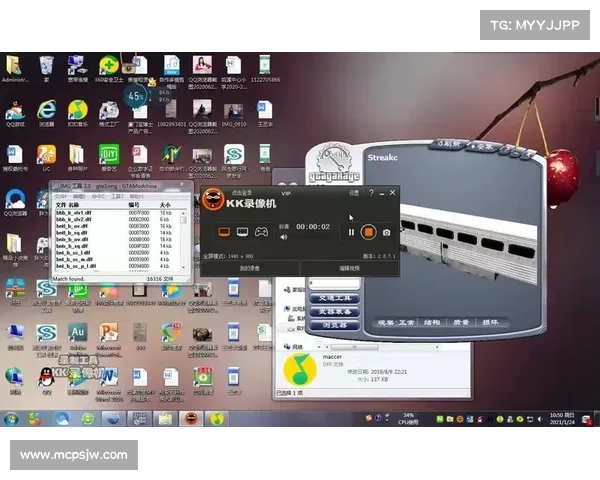Select window region recording mode icon
Image resolution: width=600 pixels, height=480 pixels.
242,231
